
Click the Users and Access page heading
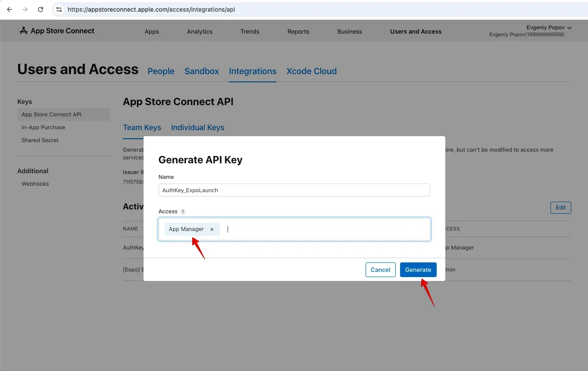(x=78, y=69)
